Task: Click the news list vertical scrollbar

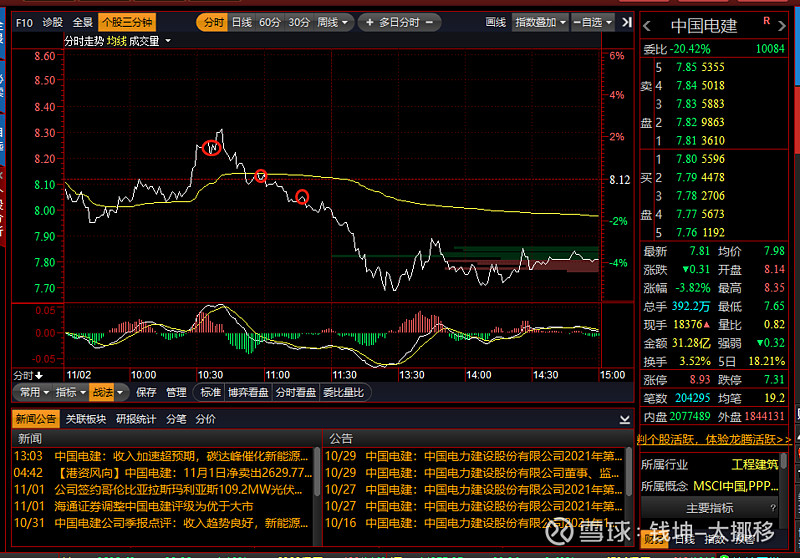Action: [x=317, y=472]
